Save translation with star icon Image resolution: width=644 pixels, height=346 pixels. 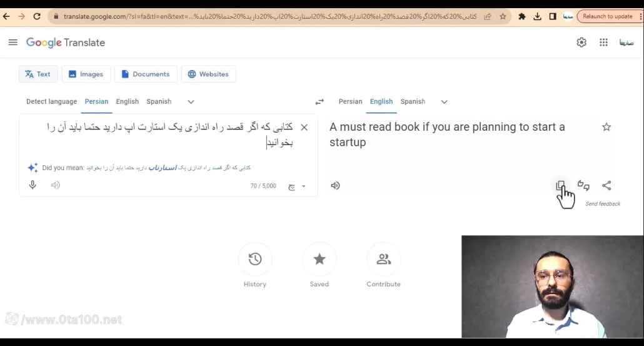[x=606, y=127]
